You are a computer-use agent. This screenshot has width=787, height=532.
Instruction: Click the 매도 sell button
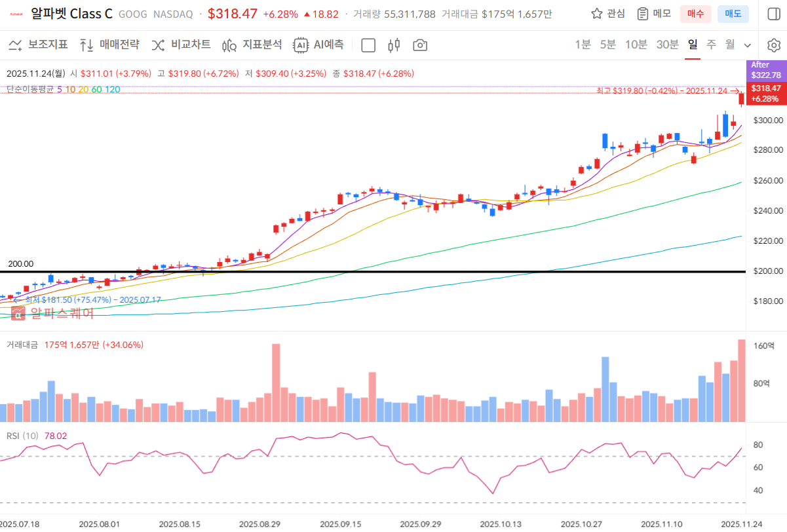733,14
